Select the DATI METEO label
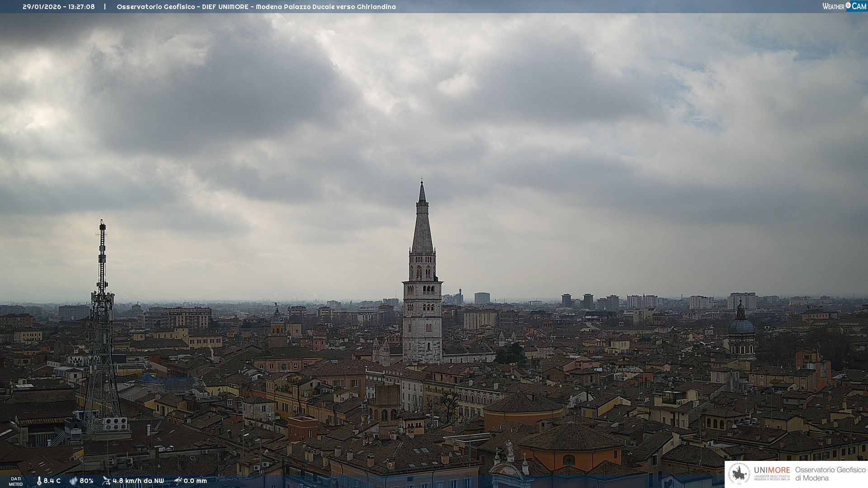868x488 pixels. [16, 482]
